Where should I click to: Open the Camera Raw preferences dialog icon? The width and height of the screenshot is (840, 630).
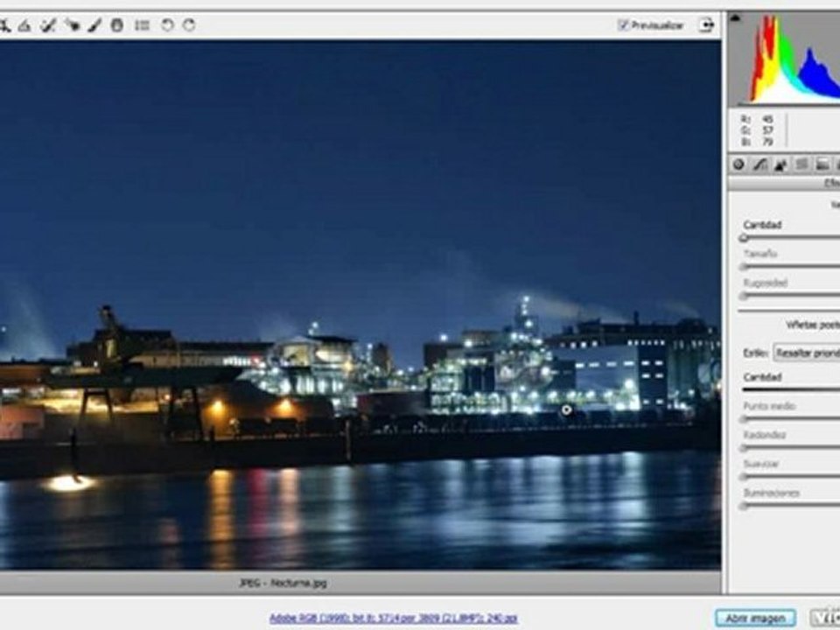click(x=142, y=25)
